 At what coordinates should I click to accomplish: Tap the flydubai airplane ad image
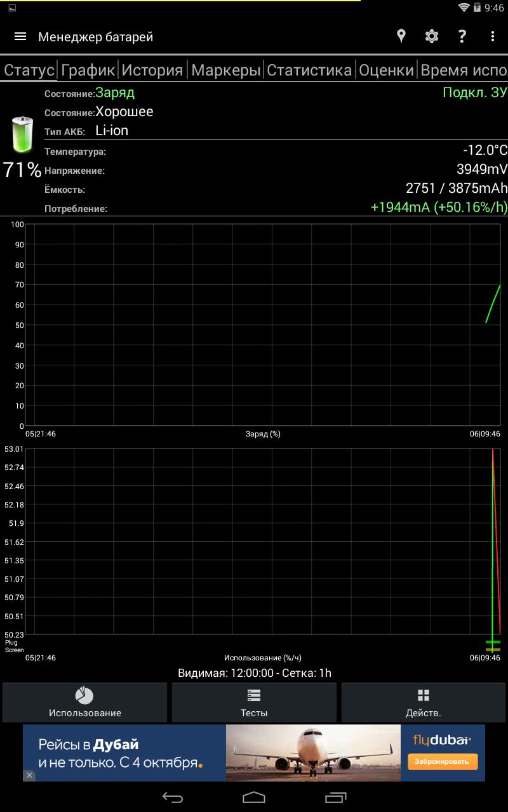pyautogui.click(x=313, y=753)
